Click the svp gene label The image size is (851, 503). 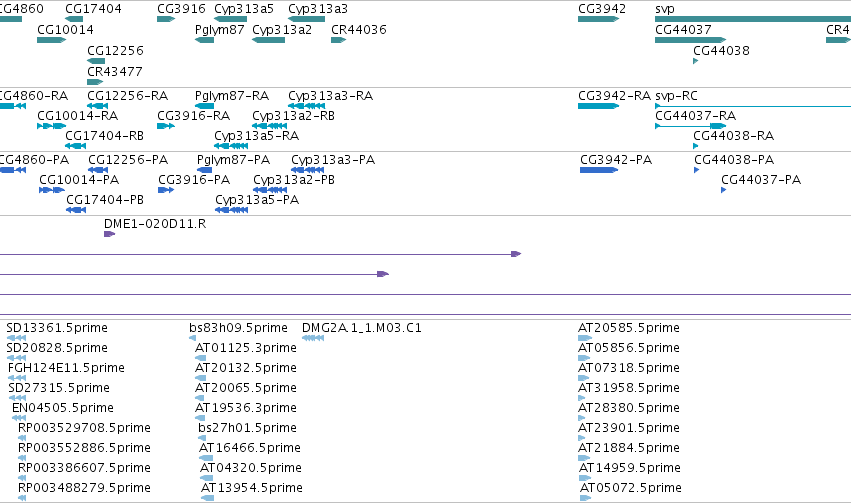coord(665,9)
